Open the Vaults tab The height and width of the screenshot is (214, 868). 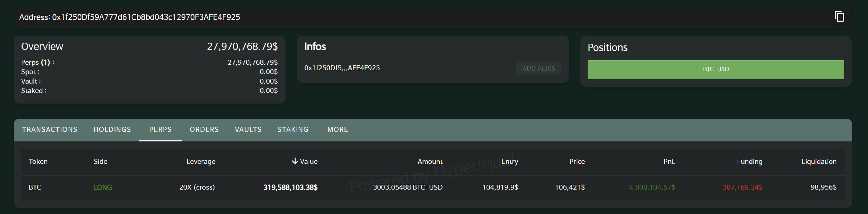tap(248, 130)
